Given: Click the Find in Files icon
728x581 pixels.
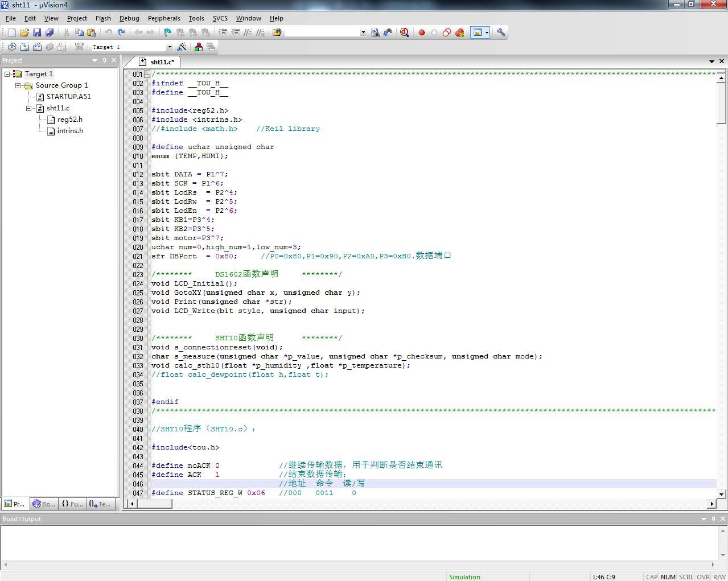Looking at the screenshot, I should 277,32.
